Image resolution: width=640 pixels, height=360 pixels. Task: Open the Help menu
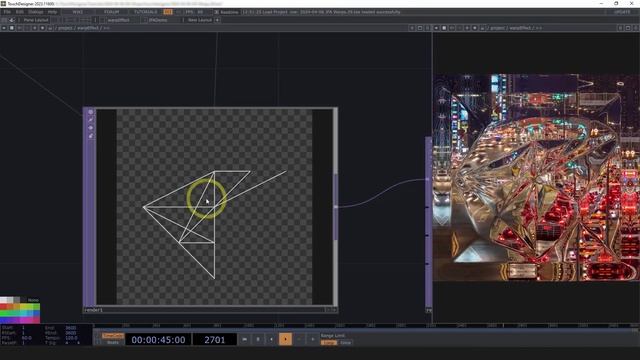52,12
